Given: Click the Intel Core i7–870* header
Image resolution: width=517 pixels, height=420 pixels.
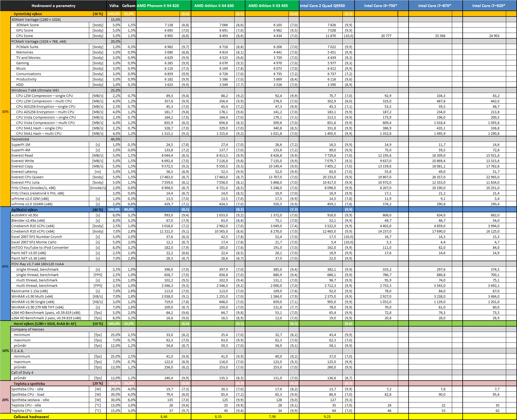Looking at the screenshot, I should click(436, 6).
